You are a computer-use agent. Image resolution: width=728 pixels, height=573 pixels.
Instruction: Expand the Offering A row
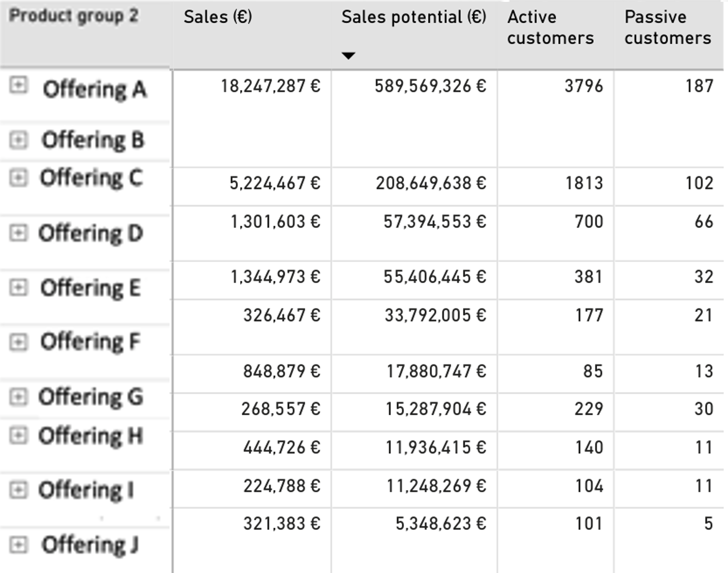[x=18, y=85]
